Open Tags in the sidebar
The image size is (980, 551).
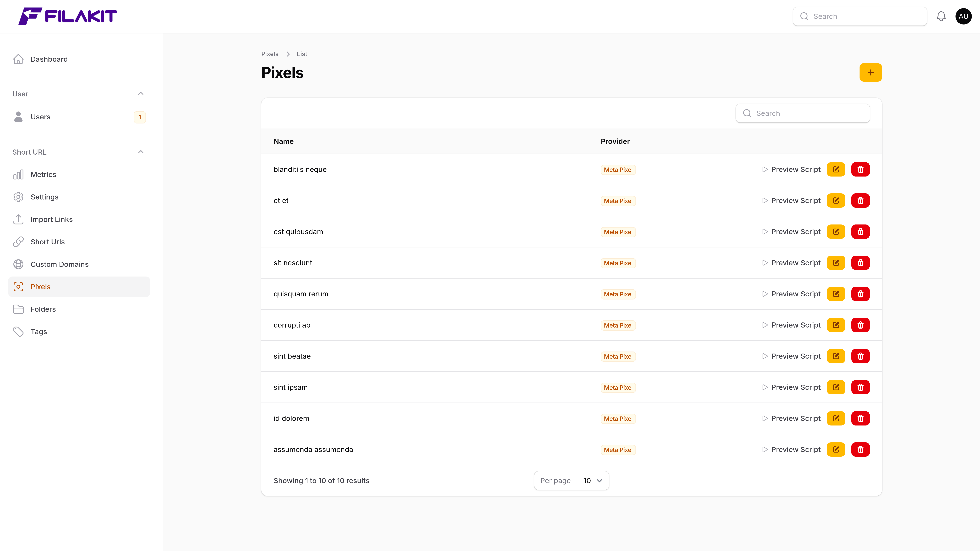click(x=79, y=332)
